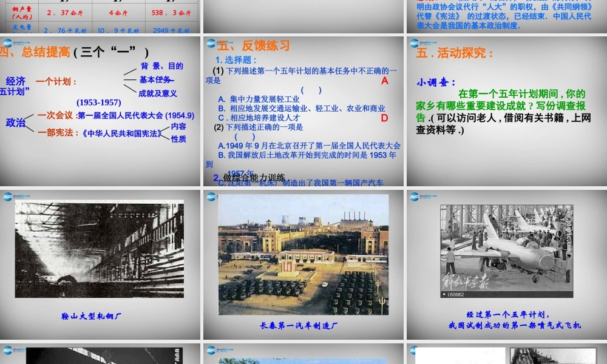The height and width of the screenshot is (364, 607).
Task: Click 第一届全国人民代表大会 (1954.9) text
Action: 136,116
